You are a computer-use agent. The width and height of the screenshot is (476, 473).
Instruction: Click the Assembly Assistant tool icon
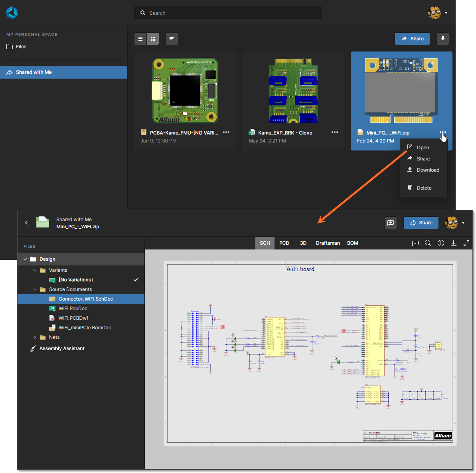33,348
